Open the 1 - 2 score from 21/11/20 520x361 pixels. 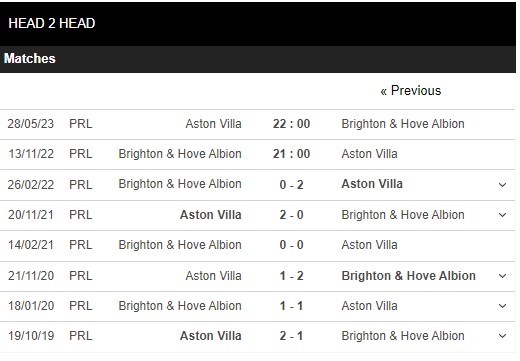pos(291,276)
